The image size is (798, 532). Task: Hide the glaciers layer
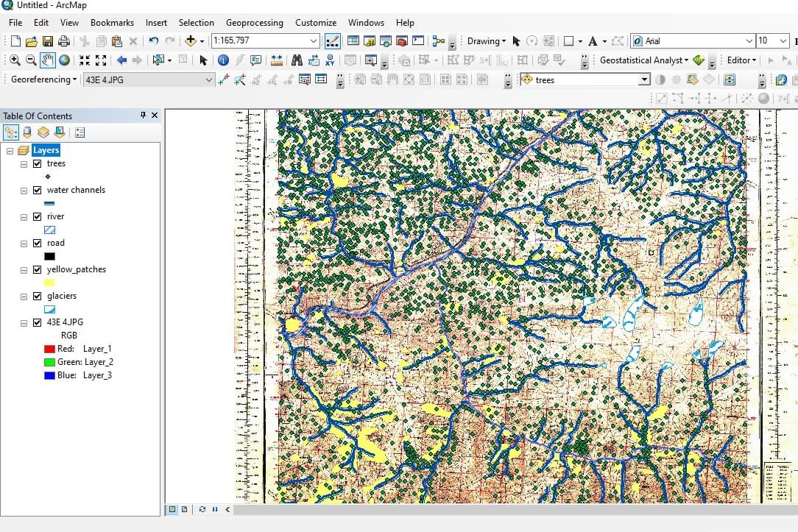pos(37,296)
